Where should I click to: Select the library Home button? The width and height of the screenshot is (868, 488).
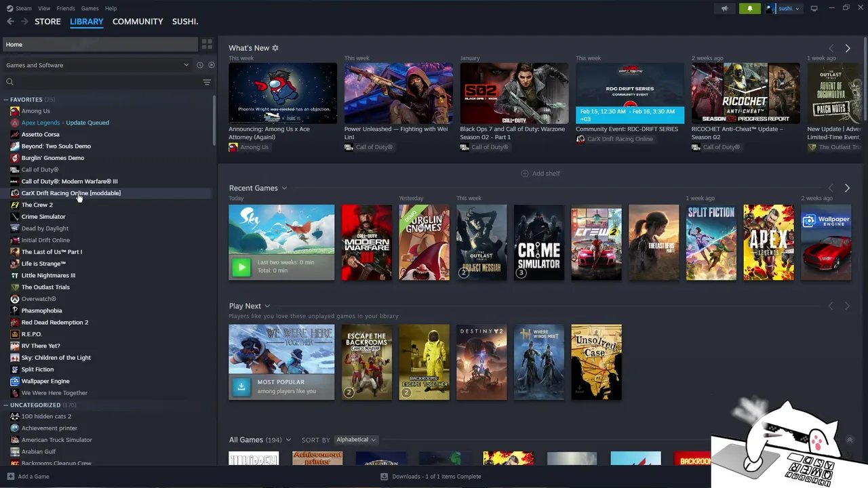click(100, 44)
